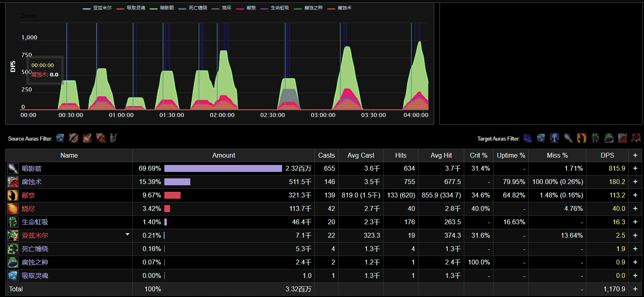Image resolution: width=644 pixels, height=297 pixels.
Task: Expand the 生命虹吸 row with plus
Action: (635, 222)
